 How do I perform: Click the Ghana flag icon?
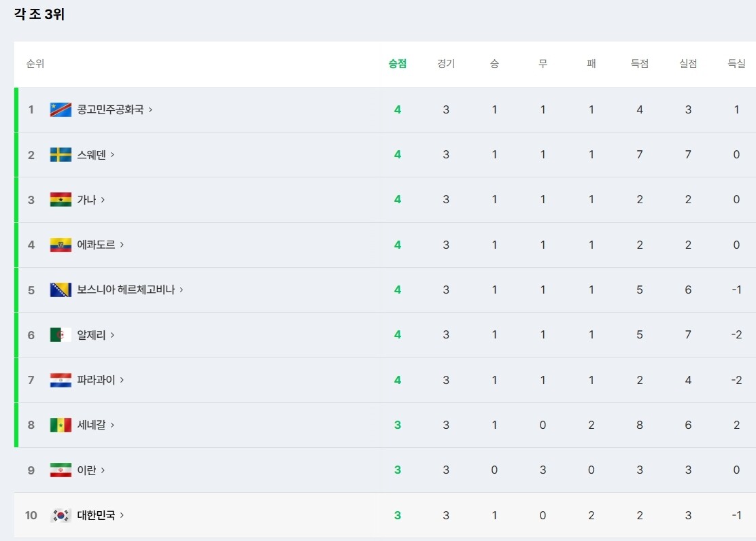coord(61,200)
